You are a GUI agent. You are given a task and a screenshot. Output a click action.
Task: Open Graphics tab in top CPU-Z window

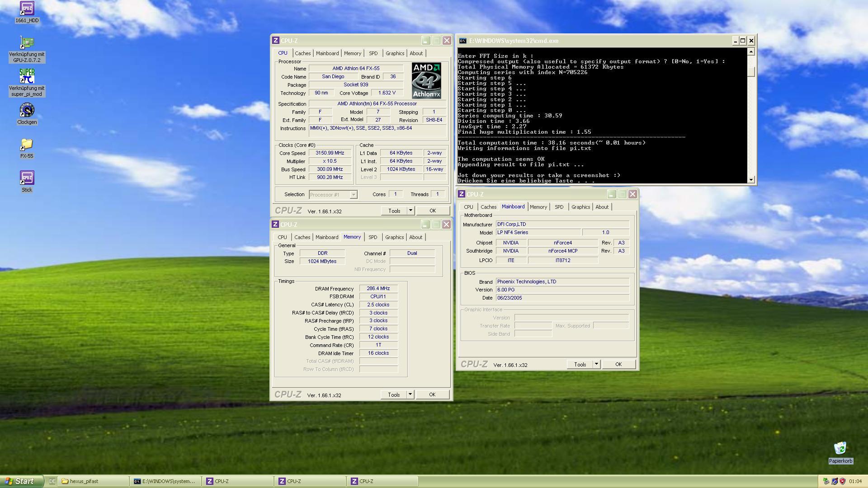click(x=395, y=53)
